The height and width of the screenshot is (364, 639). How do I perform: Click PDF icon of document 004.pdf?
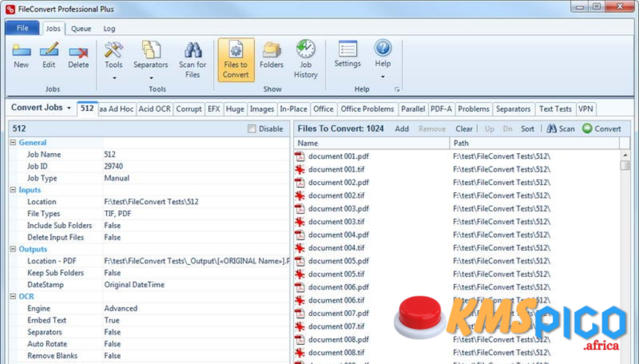point(300,235)
